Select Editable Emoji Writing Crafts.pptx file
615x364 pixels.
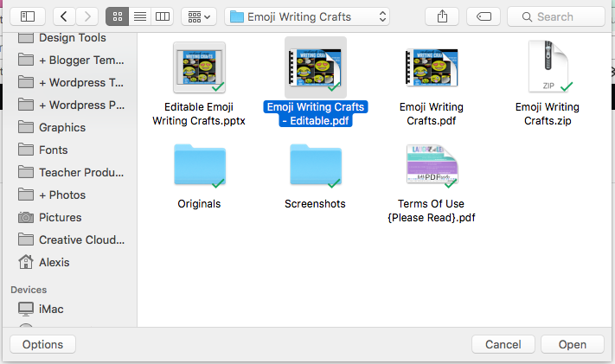click(199, 67)
